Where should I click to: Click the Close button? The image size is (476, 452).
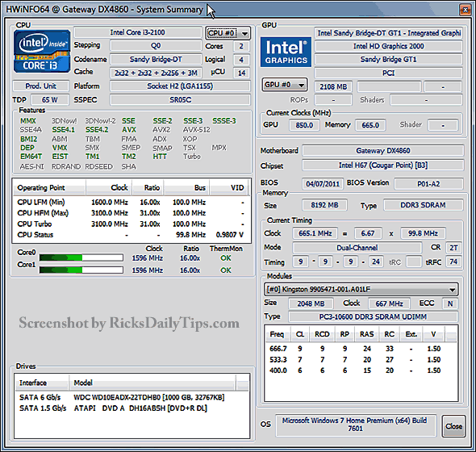[453, 426]
